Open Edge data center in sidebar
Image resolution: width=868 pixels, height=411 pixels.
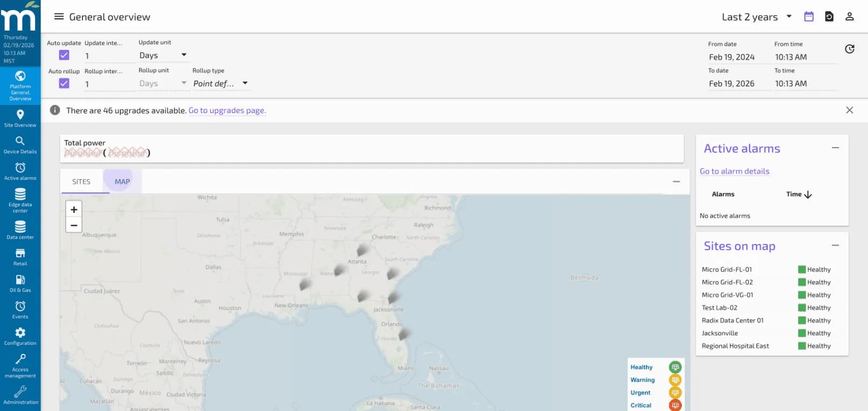click(x=20, y=200)
